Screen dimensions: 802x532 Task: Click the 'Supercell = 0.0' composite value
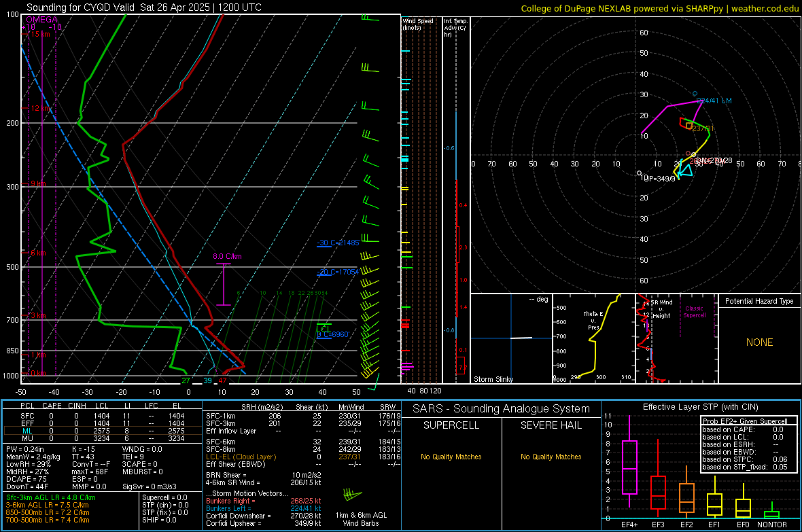click(164, 497)
